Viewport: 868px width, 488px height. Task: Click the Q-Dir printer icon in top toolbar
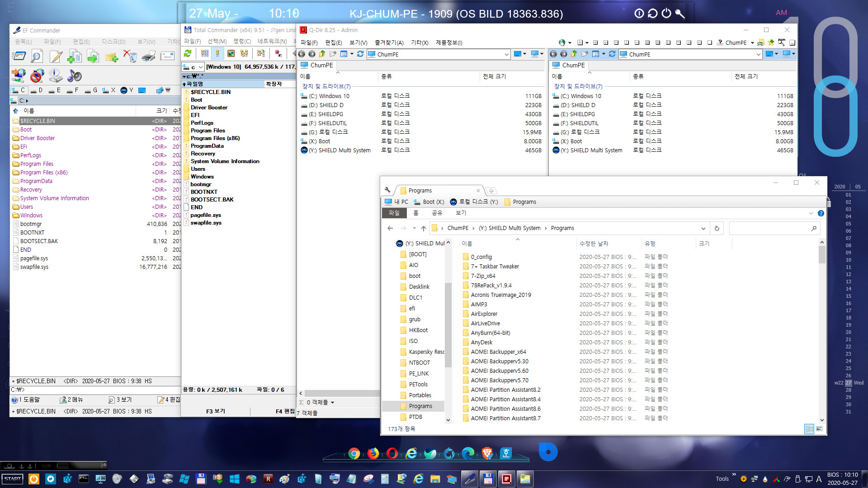click(x=761, y=42)
